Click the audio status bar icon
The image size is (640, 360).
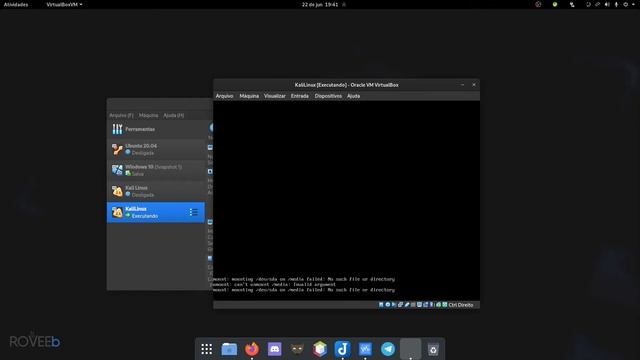394,304
